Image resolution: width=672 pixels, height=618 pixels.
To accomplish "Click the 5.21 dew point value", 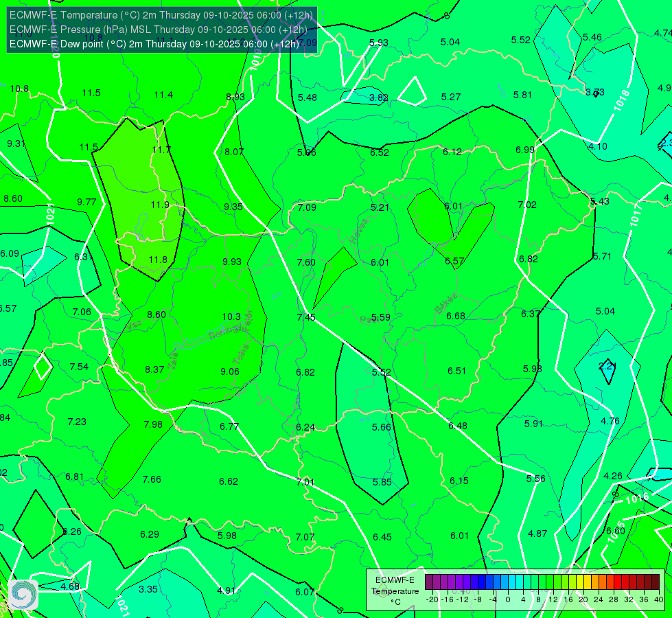I will point(380,207).
